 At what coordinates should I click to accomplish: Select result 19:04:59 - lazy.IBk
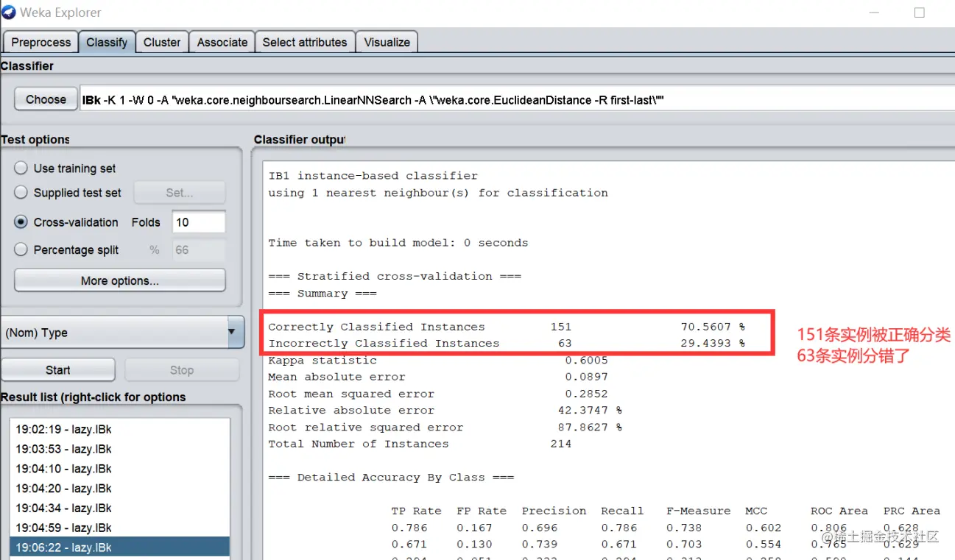click(x=119, y=528)
